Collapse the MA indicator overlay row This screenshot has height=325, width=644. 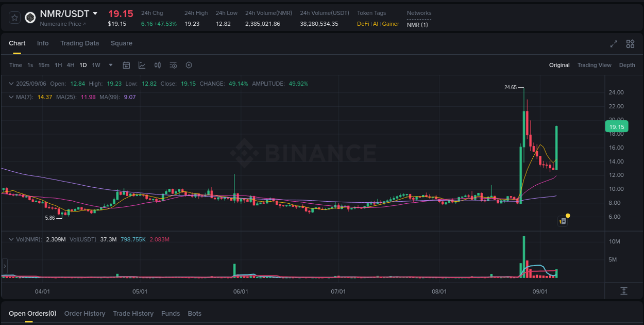coord(11,96)
